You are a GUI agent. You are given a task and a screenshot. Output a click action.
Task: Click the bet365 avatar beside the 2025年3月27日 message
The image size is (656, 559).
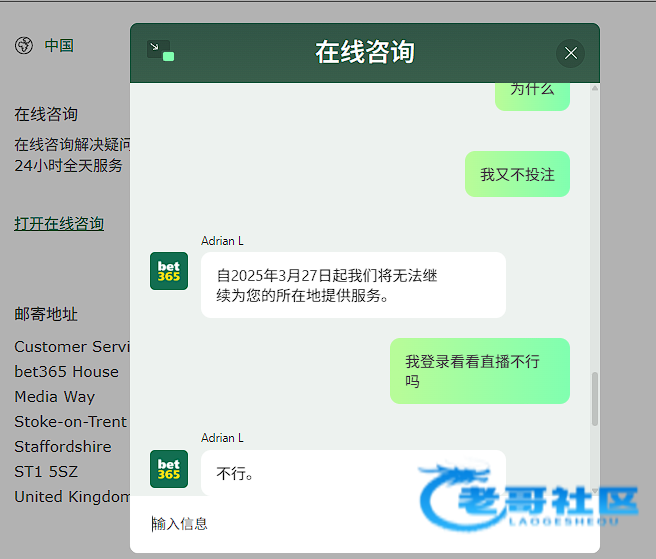tap(169, 271)
